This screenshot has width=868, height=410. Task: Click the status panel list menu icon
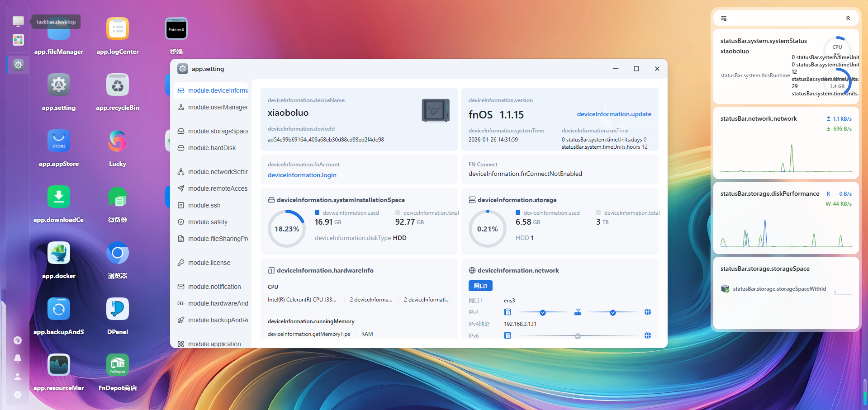724,19
